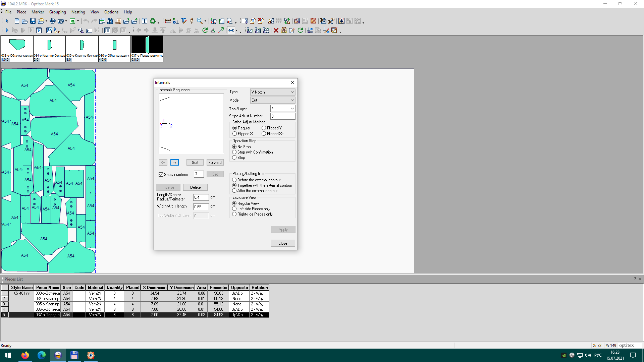The height and width of the screenshot is (362, 644).
Task: Click the Print icon in toolbar
Action: coord(53,21)
